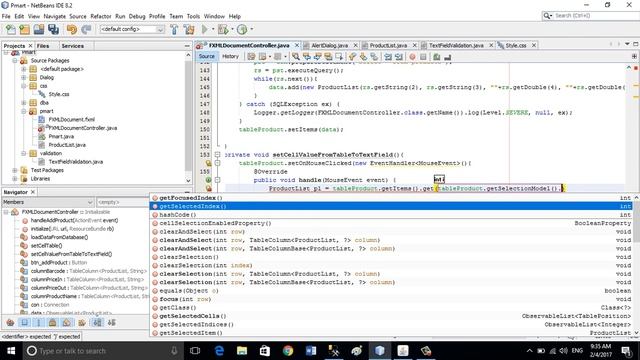Open the Tools menu
640x360 pixels.
(193, 16)
